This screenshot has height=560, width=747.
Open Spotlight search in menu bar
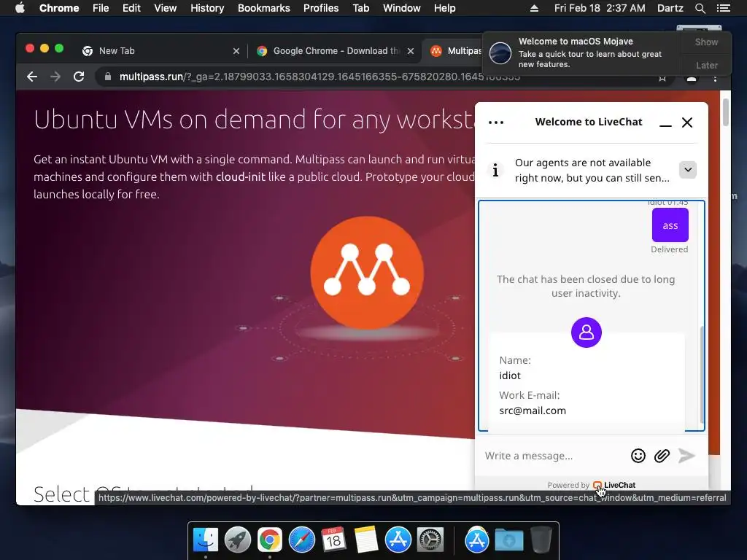point(700,8)
